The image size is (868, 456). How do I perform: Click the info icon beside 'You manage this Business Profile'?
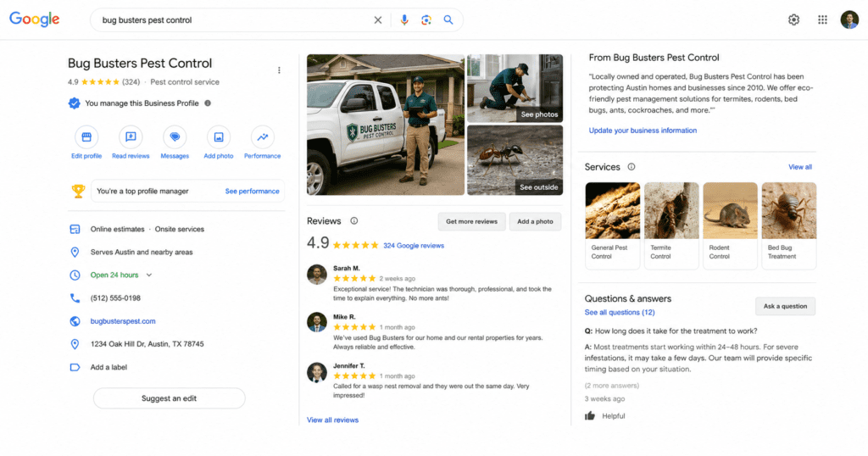click(208, 103)
